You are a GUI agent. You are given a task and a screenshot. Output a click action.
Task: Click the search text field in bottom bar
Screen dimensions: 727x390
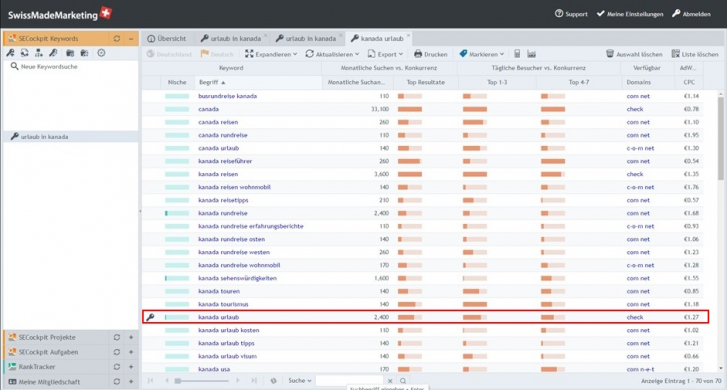point(350,381)
